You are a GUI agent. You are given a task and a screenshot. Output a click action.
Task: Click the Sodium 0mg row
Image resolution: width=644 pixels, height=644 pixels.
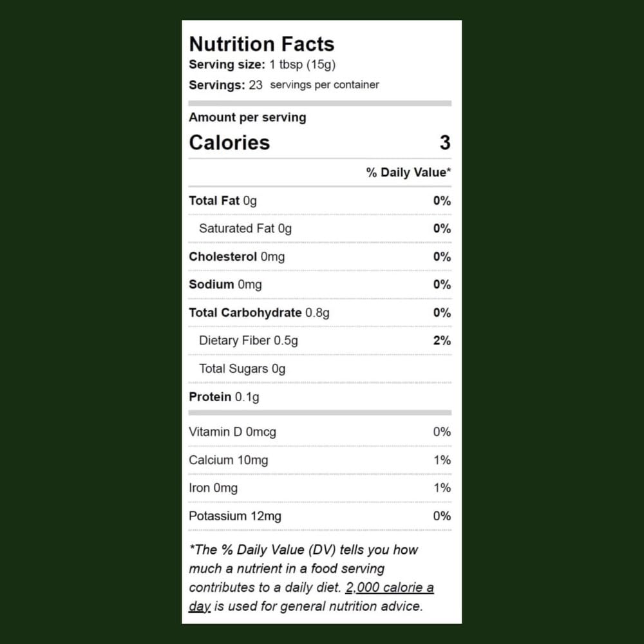pyautogui.click(x=320, y=284)
